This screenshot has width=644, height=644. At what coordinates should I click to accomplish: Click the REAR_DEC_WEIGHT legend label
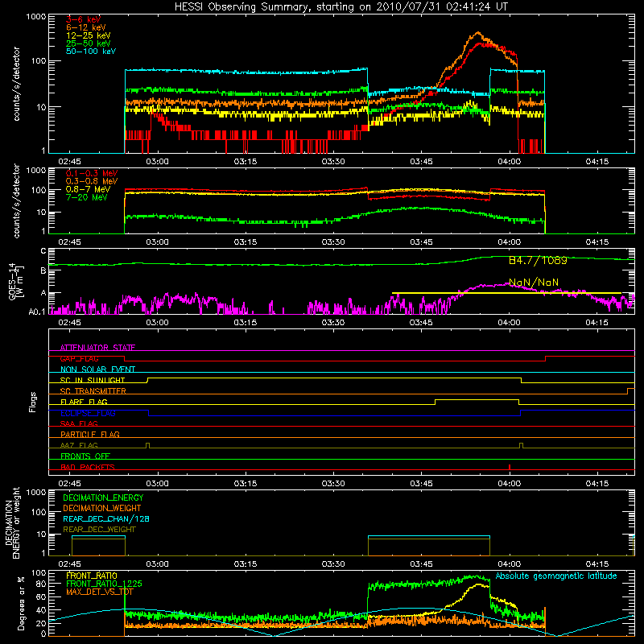click(99, 530)
